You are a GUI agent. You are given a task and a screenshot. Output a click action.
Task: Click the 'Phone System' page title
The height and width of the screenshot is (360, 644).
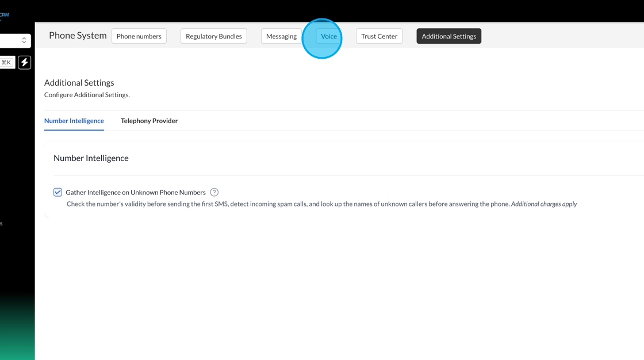78,36
